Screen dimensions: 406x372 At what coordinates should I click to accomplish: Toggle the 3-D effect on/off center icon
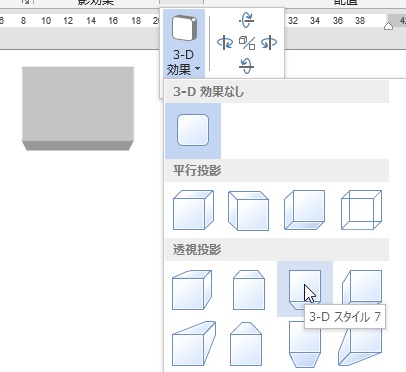point(247,43)
